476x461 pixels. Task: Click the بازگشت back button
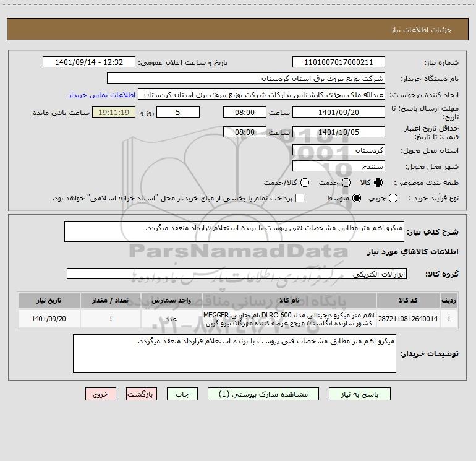coord(142,394)
